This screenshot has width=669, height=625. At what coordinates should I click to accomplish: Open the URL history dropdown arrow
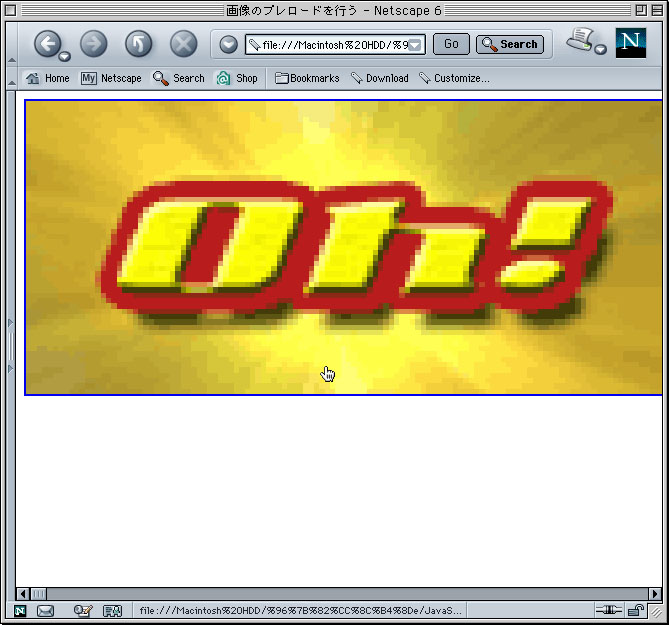(x=415, y=45)
